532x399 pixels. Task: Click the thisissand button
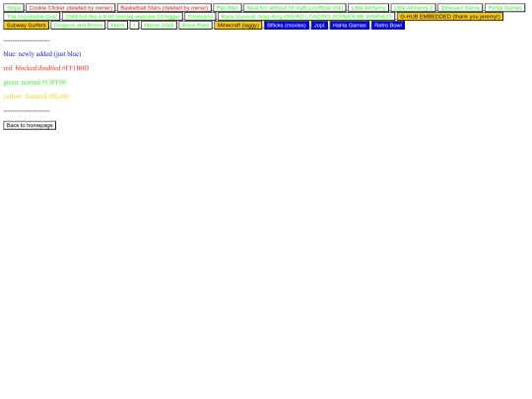point(200,17)
